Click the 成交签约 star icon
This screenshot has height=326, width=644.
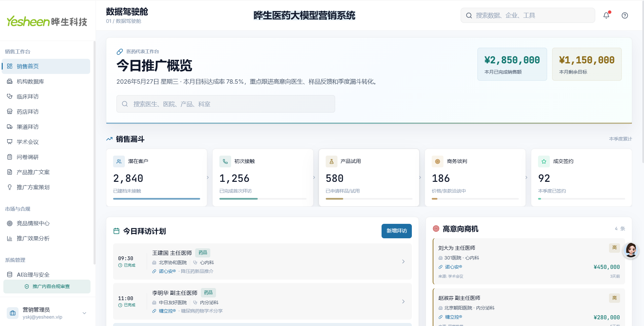click(544, 161)
